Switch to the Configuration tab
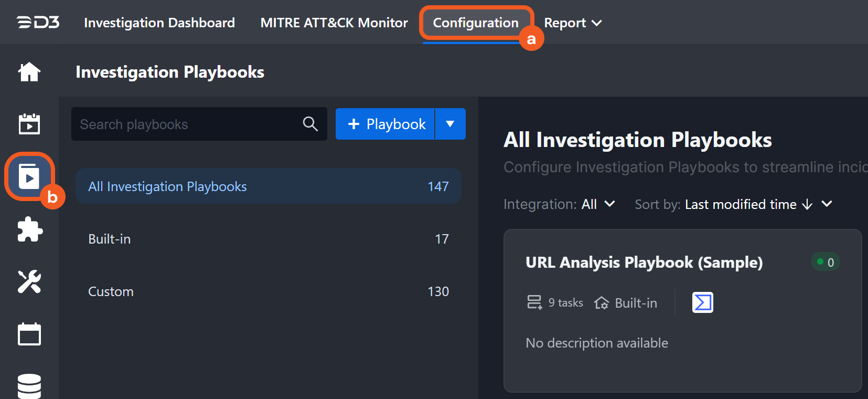The width and height of the screenshot is (868, 399). (475, 23)
